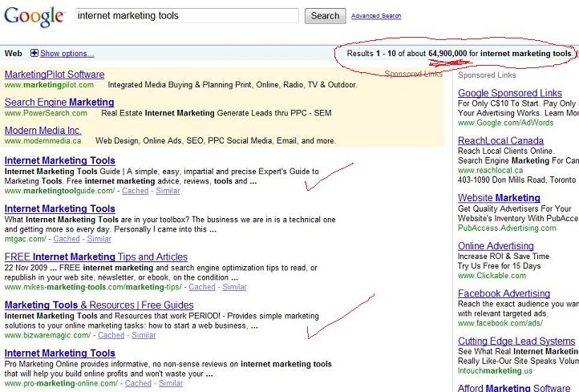Image resolution: width=579 pixels, height=392 pixels.
Task: Open the Show options link
Action: coord(67,54)
